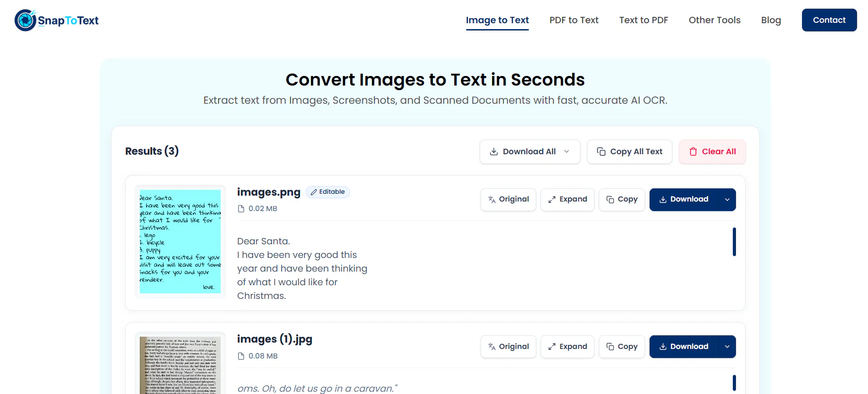Open the Text to PDF tool
868x394 pixels.
[x=643, y=20]
